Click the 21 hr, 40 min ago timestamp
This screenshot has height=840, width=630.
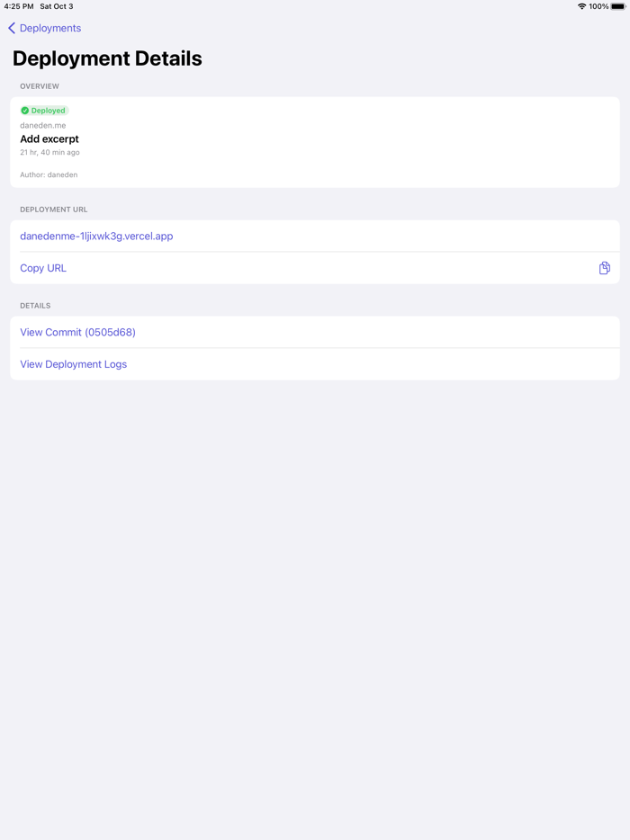pos(49,153)
